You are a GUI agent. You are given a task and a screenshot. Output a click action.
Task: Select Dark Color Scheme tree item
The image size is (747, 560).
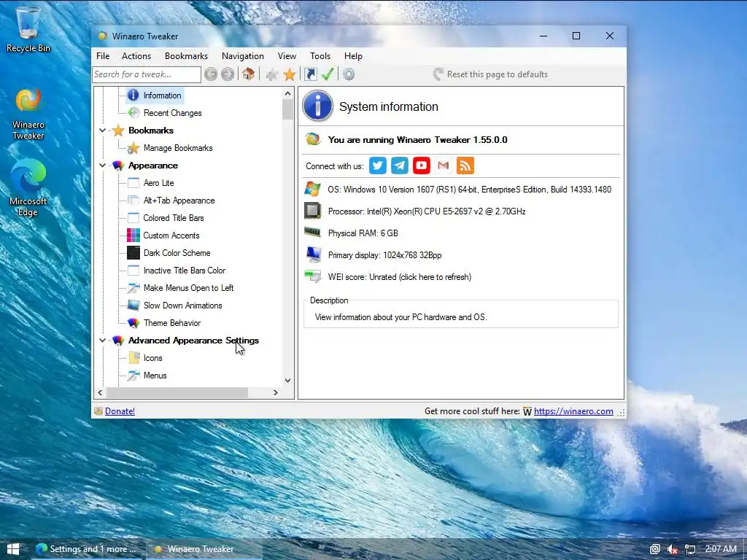(x=177, y=253)
